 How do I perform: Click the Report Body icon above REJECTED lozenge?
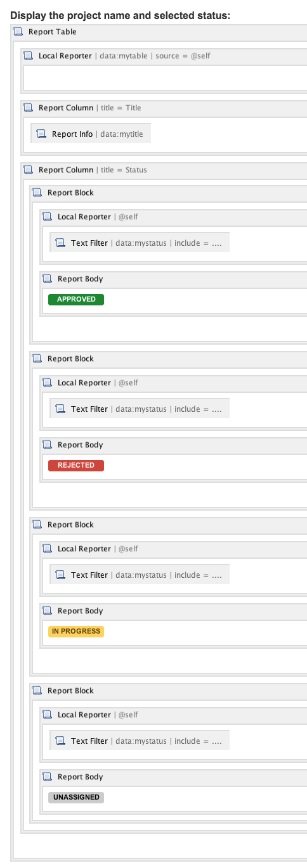(48, 445)
